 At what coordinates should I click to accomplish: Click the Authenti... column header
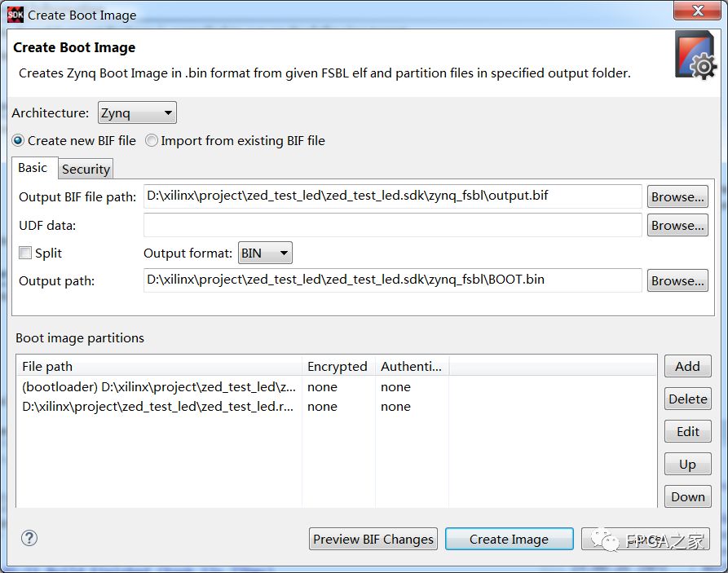(412, 366)
